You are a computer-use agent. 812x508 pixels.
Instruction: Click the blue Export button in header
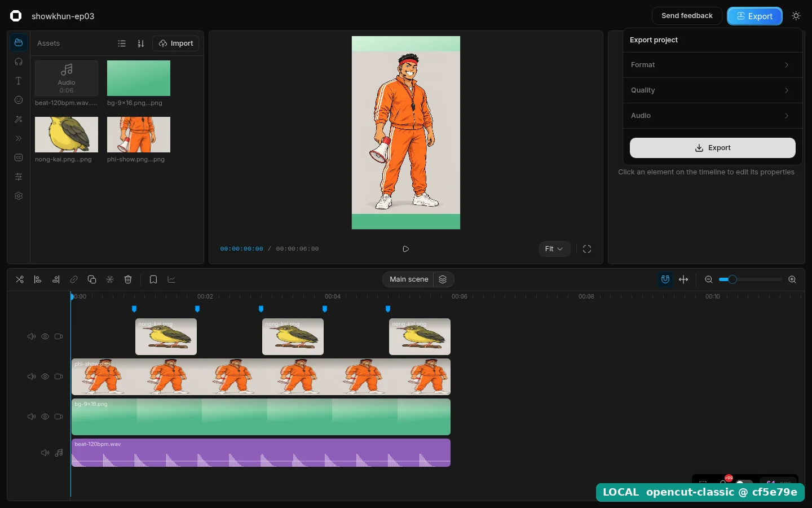(754, 16)
